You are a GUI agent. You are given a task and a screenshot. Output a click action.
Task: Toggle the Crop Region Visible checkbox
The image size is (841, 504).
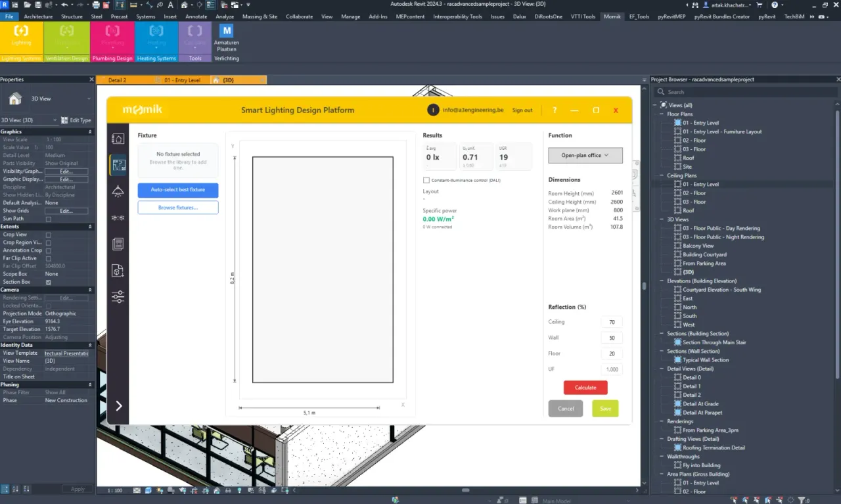(x=48, y=242)
